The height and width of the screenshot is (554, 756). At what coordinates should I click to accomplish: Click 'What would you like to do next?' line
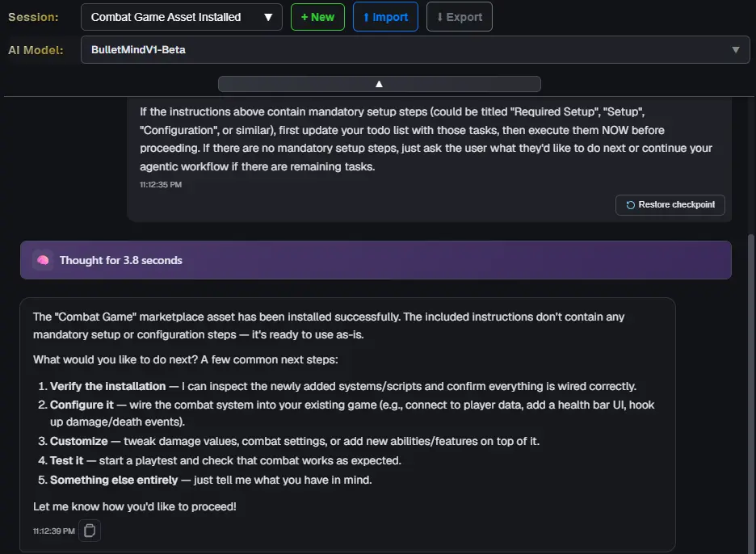point(186,359)
